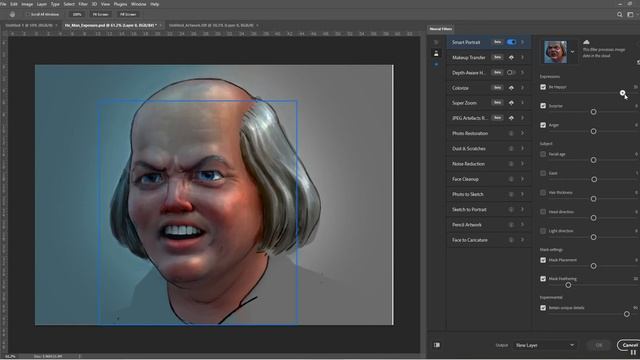Screen dimensions: 640x360
Task: Click the Photo Restoration info icon
Action: click(511, 133)
